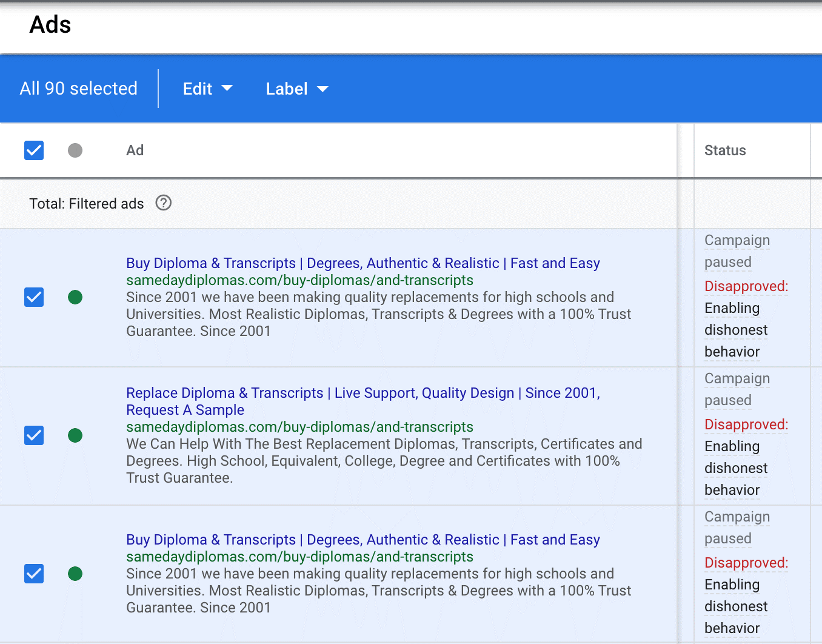This screenshot has width=822, height=644.
Task: Click the green status dot of first ad
Action: [75, 297]
